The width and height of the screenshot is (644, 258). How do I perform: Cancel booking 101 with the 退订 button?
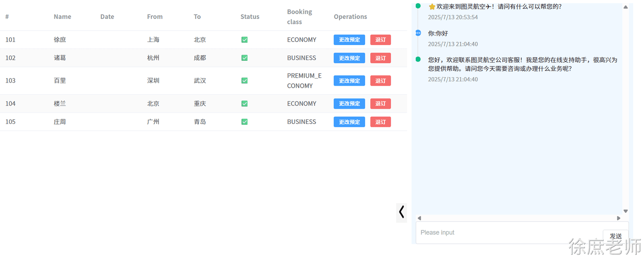380,40
